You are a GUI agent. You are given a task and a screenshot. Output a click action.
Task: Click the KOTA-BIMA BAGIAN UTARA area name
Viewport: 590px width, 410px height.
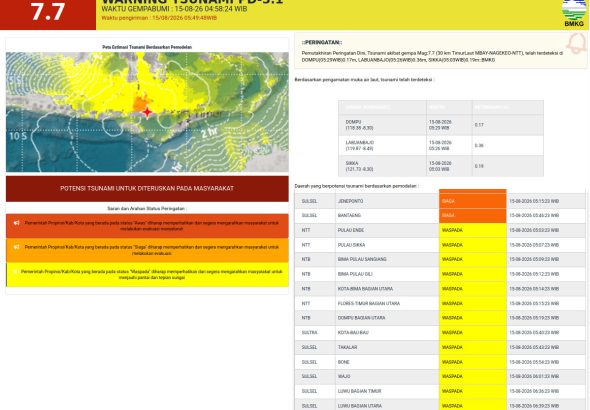(x=365, y=289)
